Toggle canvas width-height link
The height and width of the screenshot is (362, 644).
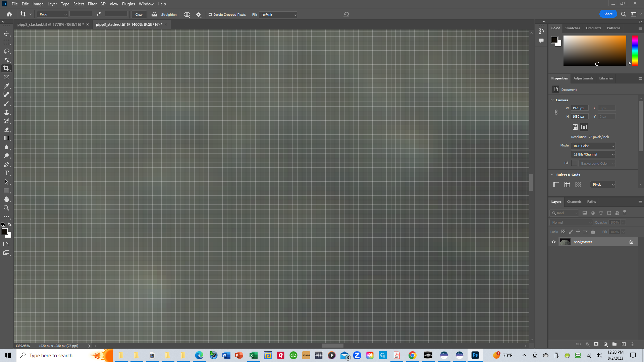pyautogui.click(x=556, y=112)
